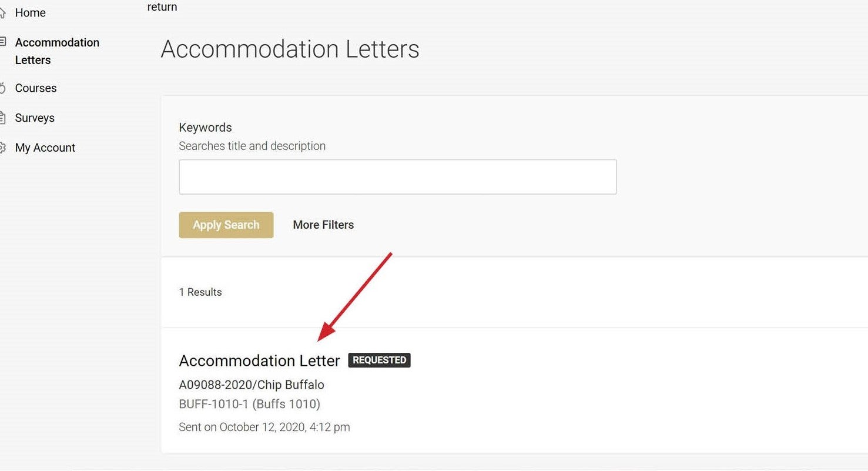Click the Sent on October 12, 2020 timestamp

pyautogui.click(x=264, y=427)
